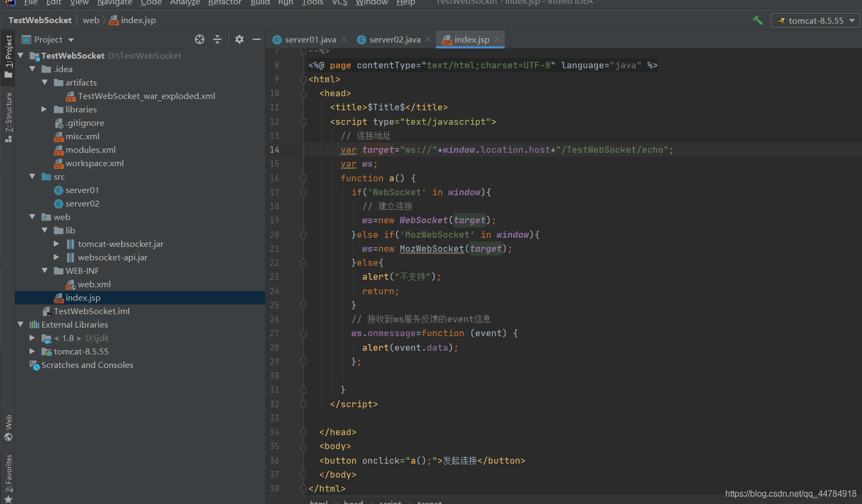
Task: Open the Navigate menu
Action: click(115, 3)
